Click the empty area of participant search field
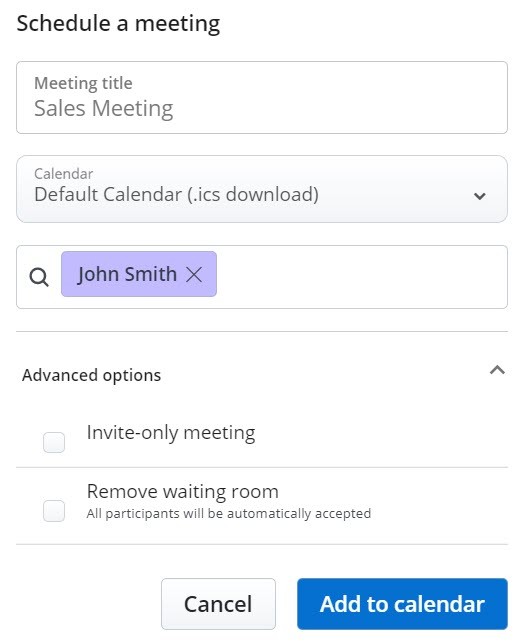522x642 pixels. click(360, 277)
